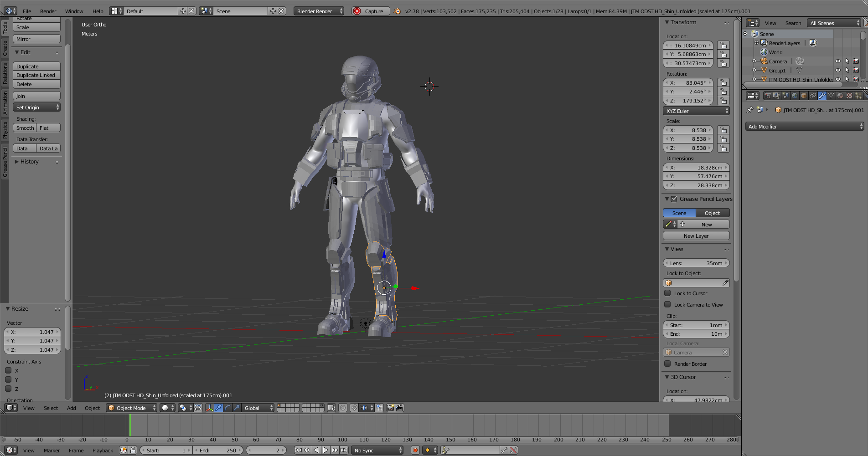Open the Add Modifier dropdown
868x456 pixels.
[x=805, y=126]
